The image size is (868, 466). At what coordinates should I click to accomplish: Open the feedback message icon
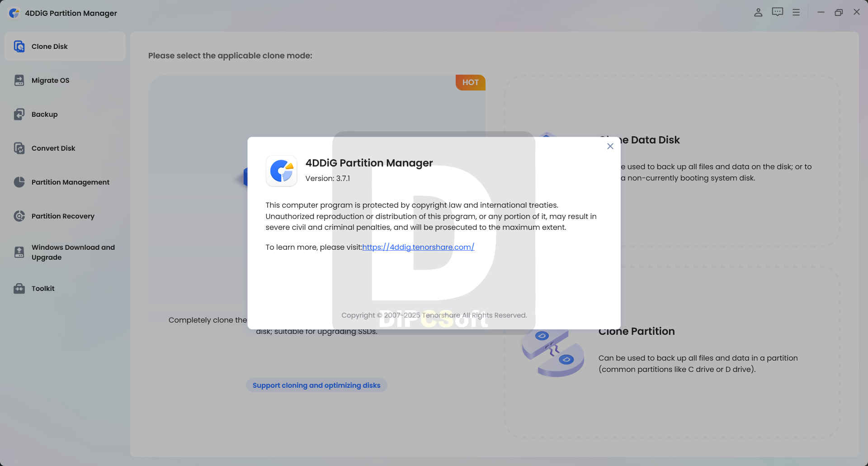(x=777, y=12)
